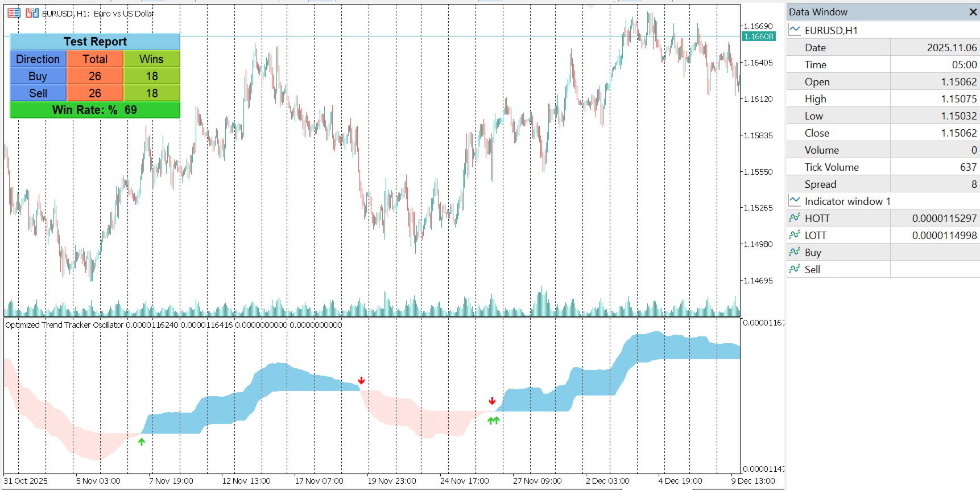Click the 1.16405 price scale label
This screenshot has width=980, height=490.
click(x=759, y=63)
